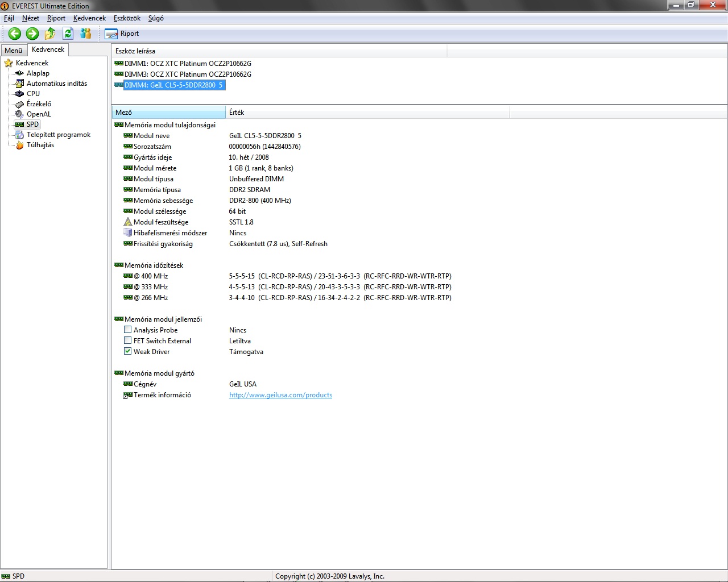Select the DIMM1 OCZ XTC Platinum device
Screen dimensions: 728x582
pyautogui.click(x=183, y=64)
